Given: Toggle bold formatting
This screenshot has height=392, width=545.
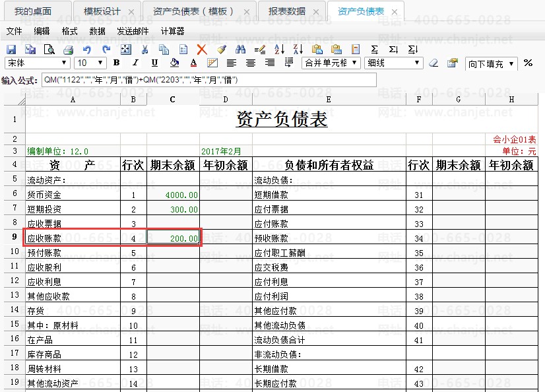Looking at the screenshot, I should (116, 63).
